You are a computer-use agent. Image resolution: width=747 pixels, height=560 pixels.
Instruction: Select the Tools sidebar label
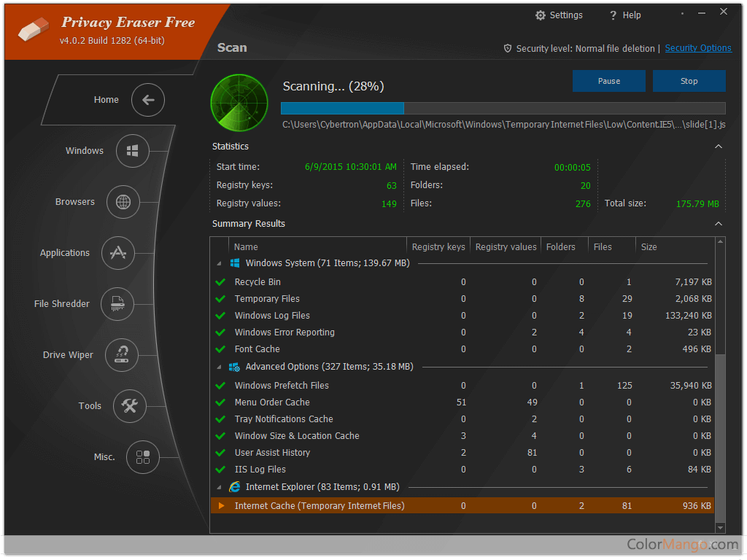[90, 405]
